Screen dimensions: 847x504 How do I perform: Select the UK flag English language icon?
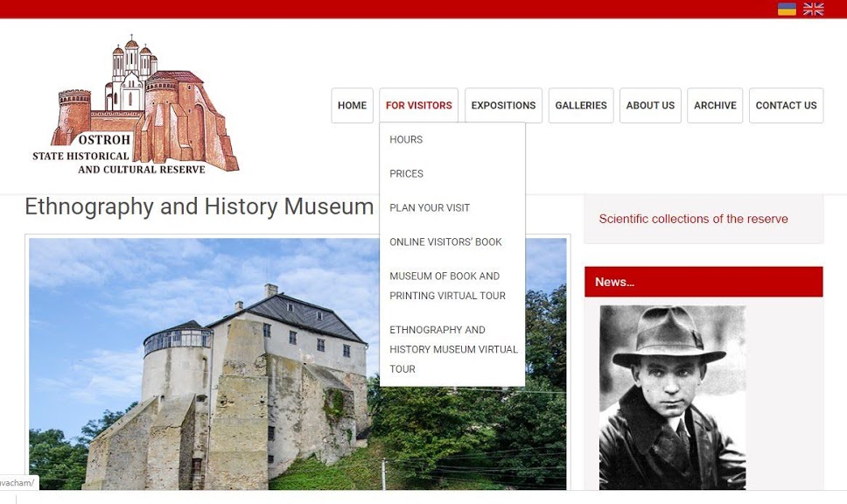(x=813, y=9)
